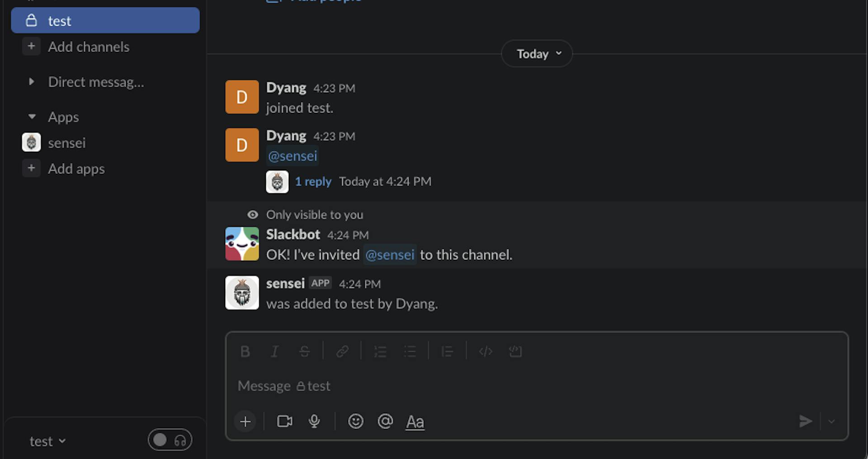Viewport: 868px width, 459px height.
Task: Hide formatting toolbar with Aa button
Action: pos(415,422)
